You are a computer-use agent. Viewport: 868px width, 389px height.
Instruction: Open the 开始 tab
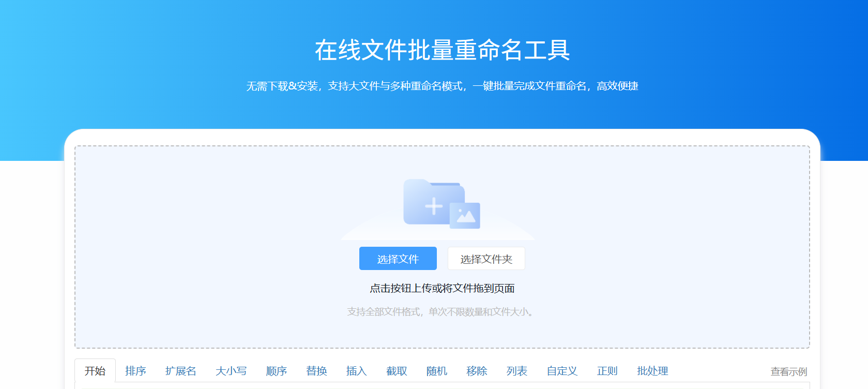pyautogui.click(x=95, y=371)
